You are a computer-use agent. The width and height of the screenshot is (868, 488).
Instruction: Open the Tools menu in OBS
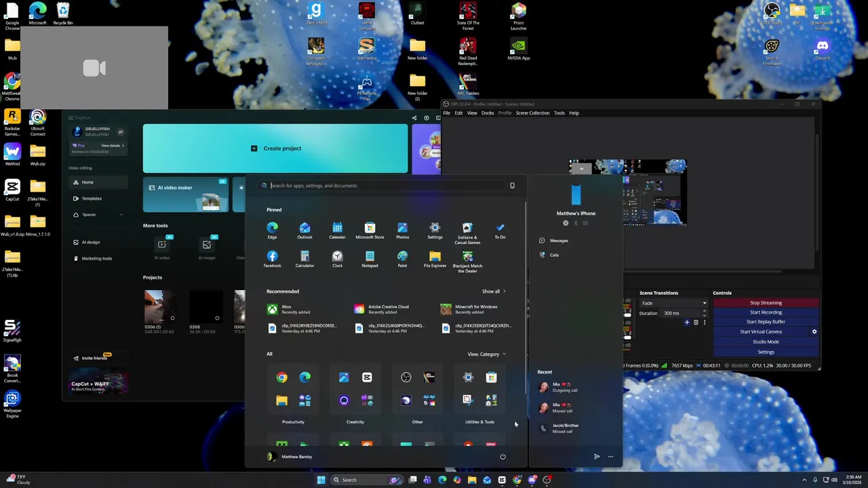click(559, 113)
